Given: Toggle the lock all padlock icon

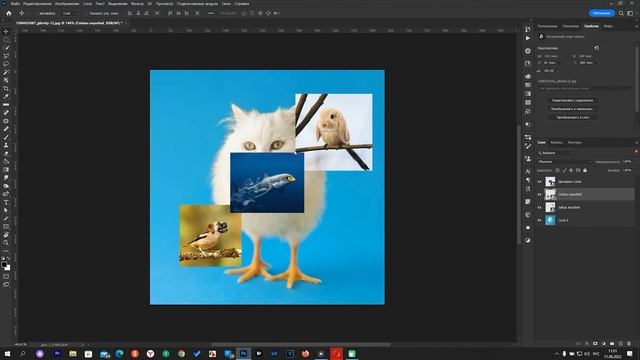Looking at the screenshot, I should point(585,171).
